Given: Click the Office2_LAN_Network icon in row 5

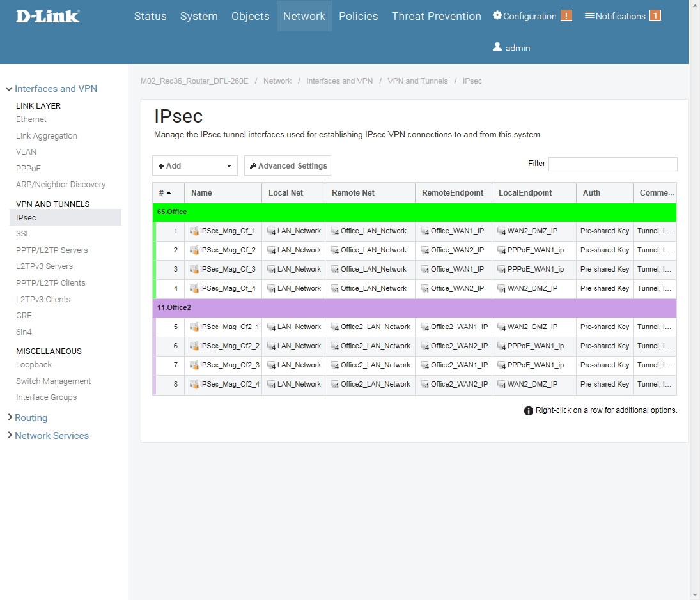Looking at the screenshot, I should coord(334,327).
